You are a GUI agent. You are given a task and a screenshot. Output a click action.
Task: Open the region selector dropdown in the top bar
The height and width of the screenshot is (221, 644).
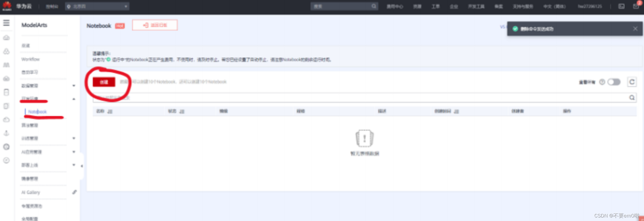[x=97, y=6]
